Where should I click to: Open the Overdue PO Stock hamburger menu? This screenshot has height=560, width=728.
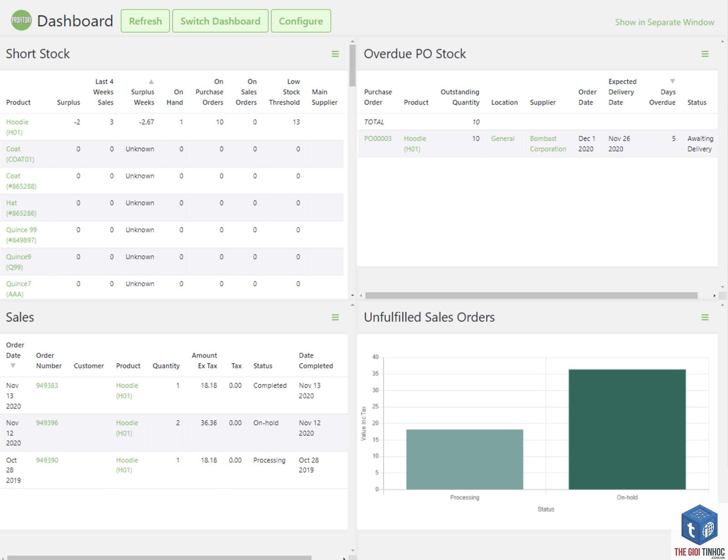coord(705,54)
